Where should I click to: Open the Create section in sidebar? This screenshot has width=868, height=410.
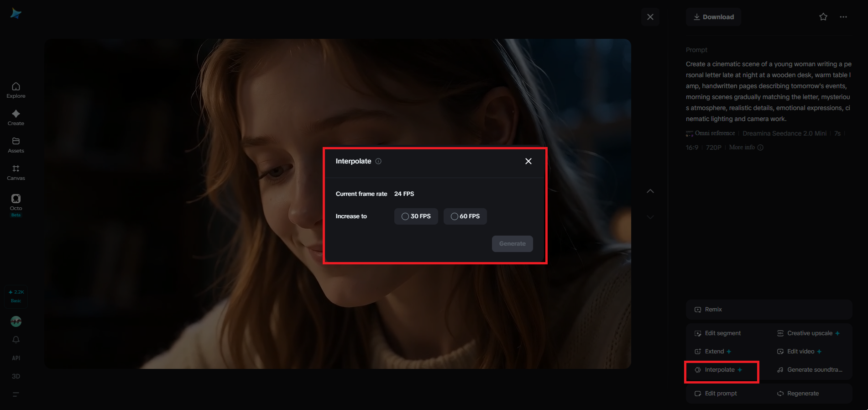coord(16,118)
